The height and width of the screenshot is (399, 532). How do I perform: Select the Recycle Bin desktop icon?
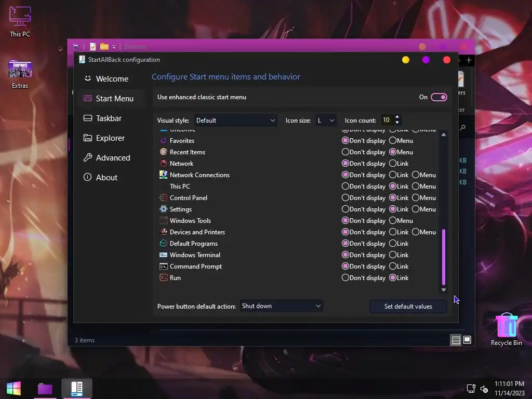tap(506, 329)
